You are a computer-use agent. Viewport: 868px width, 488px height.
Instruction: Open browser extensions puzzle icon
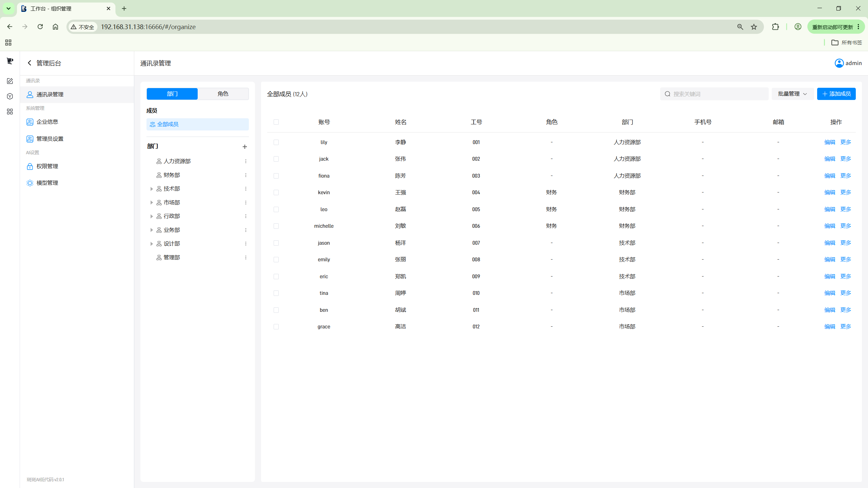click(x=775, y=27)
